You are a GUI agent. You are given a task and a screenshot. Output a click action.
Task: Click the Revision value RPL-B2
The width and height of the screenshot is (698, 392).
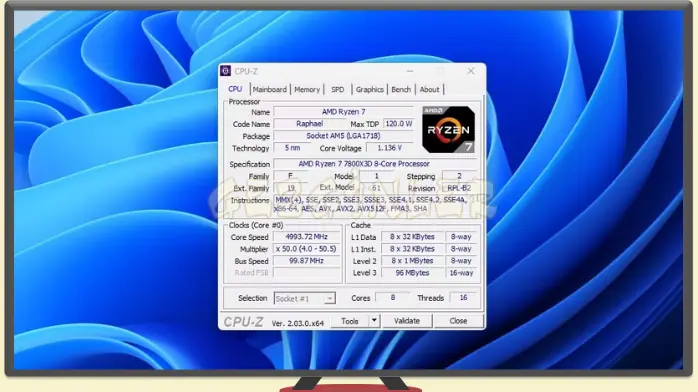(459, 188)
